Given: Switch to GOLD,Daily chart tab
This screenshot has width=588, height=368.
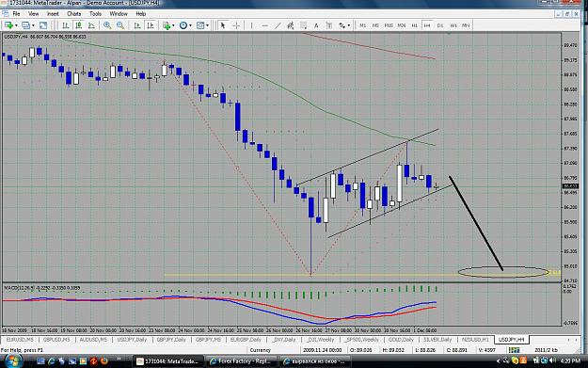Looking at the screenshot, I should click(x=401, y=340).
